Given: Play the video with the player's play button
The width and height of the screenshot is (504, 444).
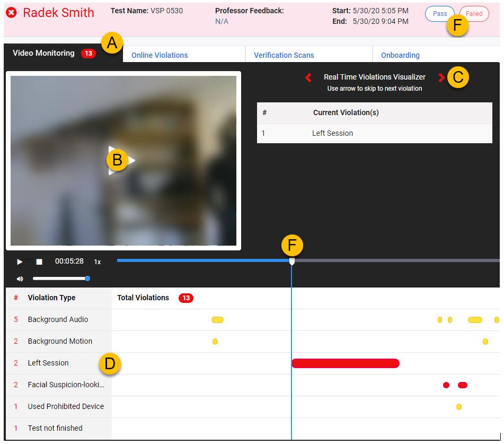Looking at the screenshot, I should (20, 262).
